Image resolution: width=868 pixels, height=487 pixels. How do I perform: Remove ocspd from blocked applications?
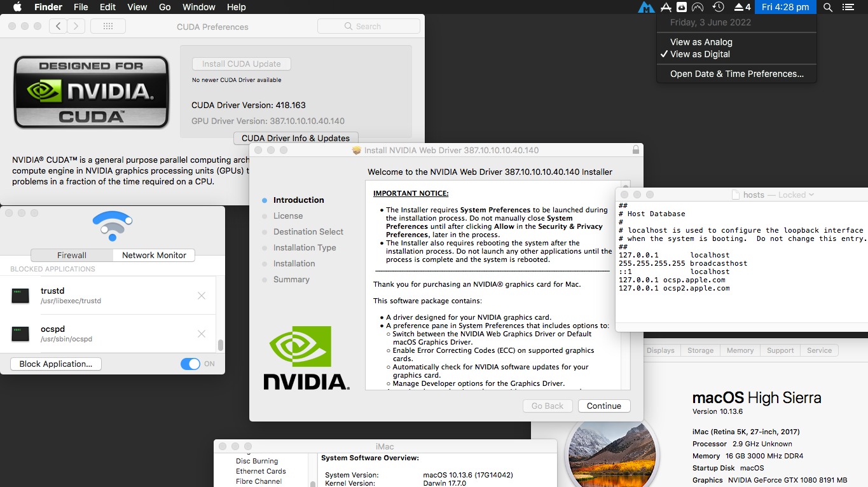point(202,334)
